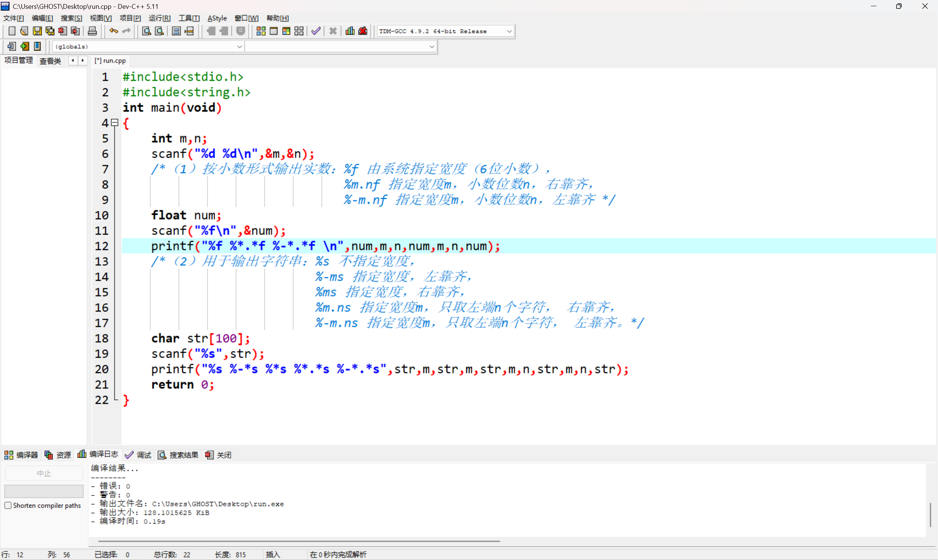Click the Profile analysis bar-chart icon

(350, 31)
